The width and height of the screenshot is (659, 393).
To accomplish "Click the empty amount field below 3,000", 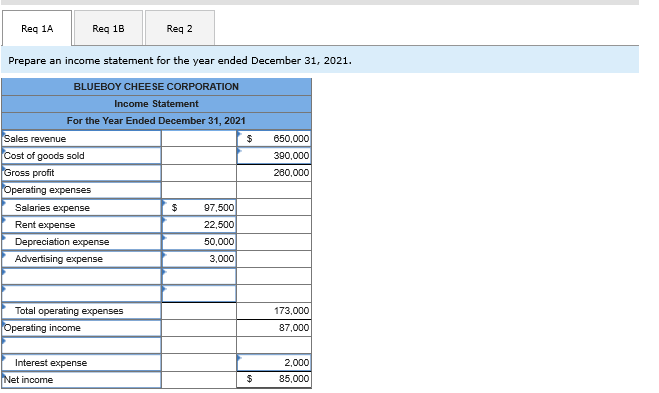I will point(199,276).
